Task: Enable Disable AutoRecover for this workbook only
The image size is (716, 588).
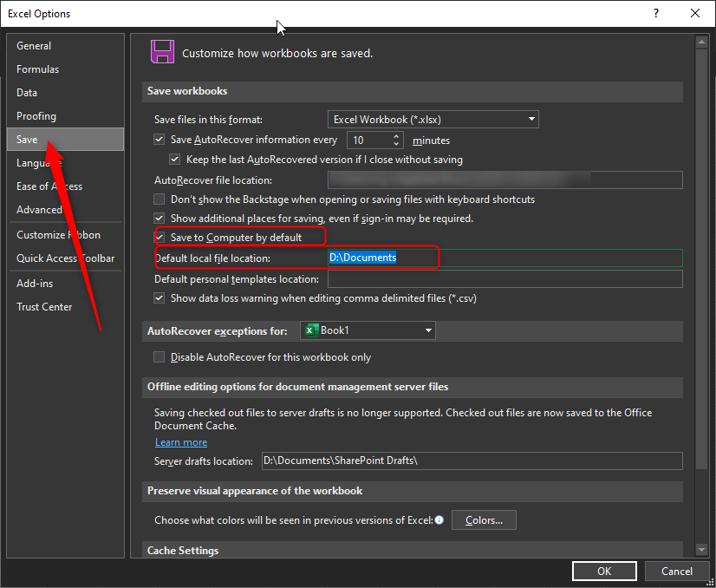Action: (159, 356)
